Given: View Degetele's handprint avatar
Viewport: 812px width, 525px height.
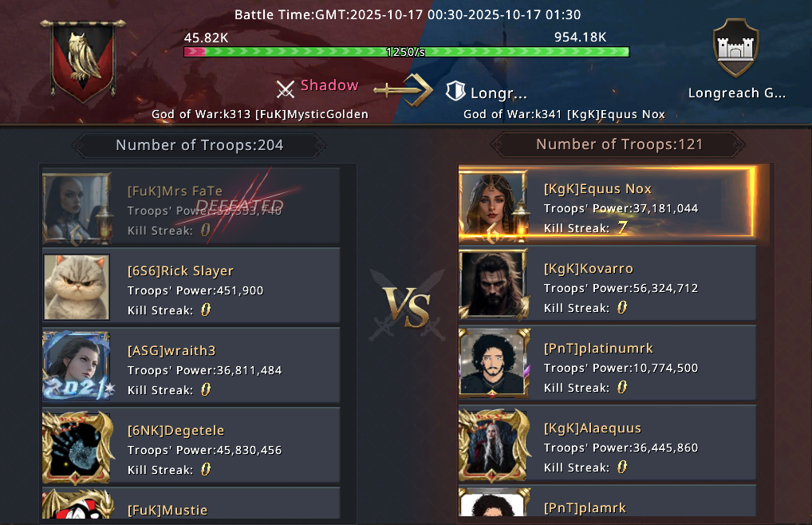Looking at the screenshot, I should [77, 447].
